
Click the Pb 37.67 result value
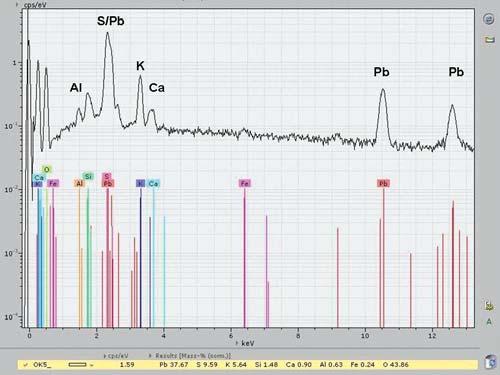tap(174, 365)
